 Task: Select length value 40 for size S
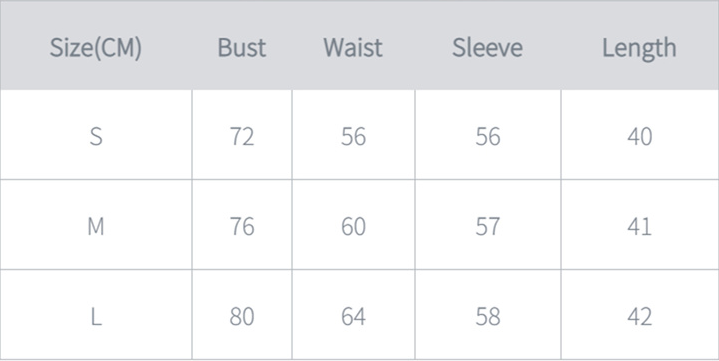point(639,136)
